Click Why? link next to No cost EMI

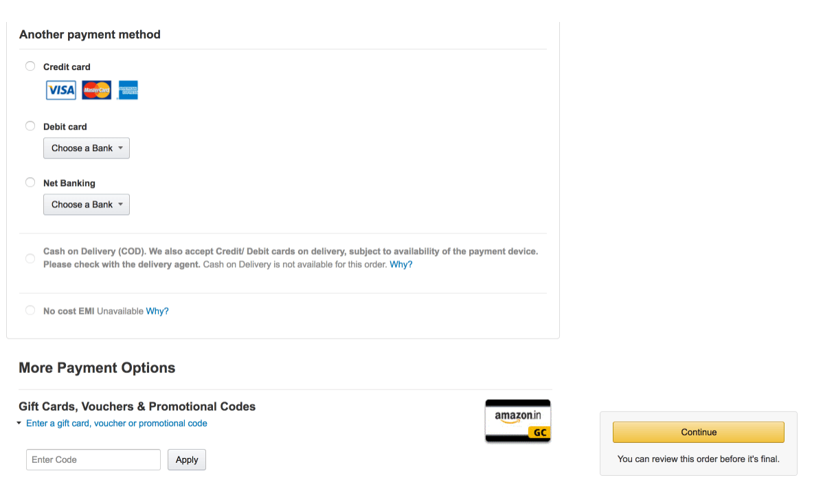coord(157,311)
